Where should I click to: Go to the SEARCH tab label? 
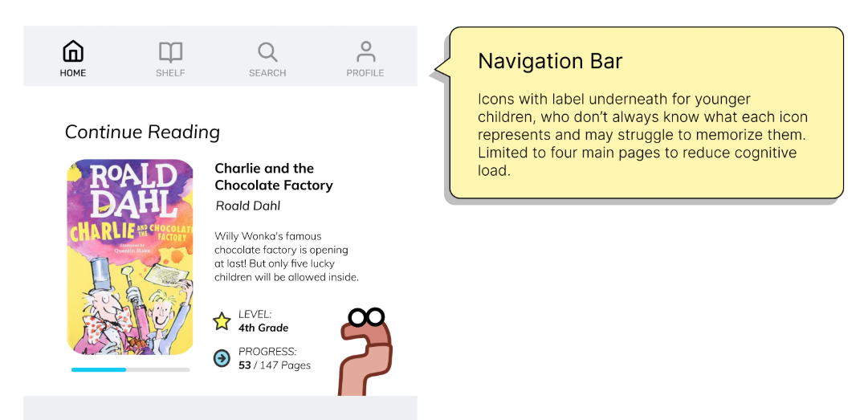click(x=267, y=73)
